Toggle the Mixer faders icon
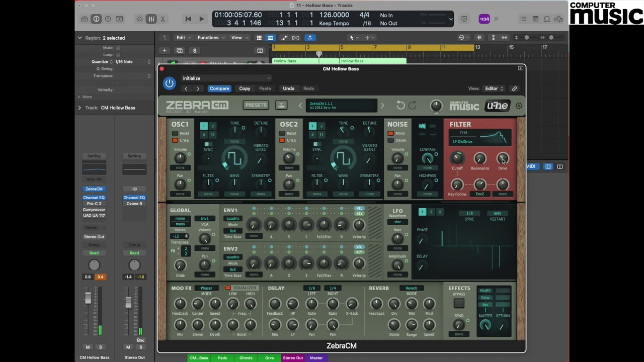The height and width of the screenshot is (362, 644). pyautogui.click(x=151, y=19)
